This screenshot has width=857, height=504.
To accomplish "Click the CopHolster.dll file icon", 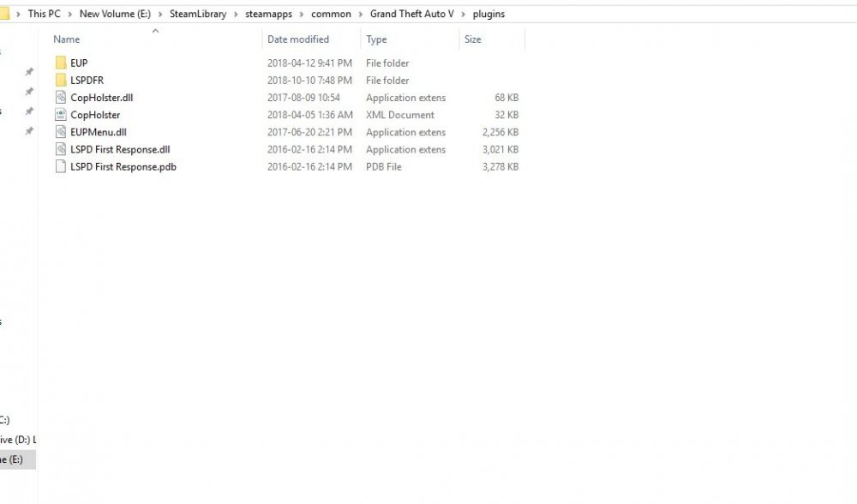I will (61, 98).
